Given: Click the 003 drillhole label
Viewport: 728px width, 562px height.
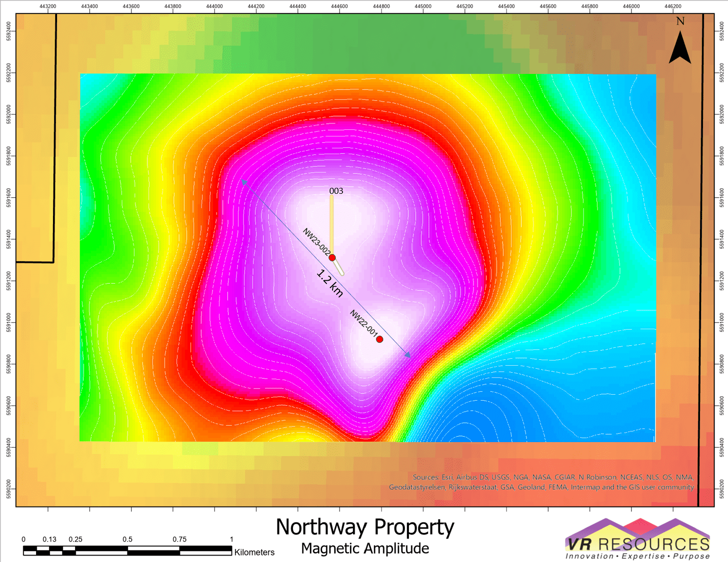Looking at the screenshot, I should pos(336,191).
